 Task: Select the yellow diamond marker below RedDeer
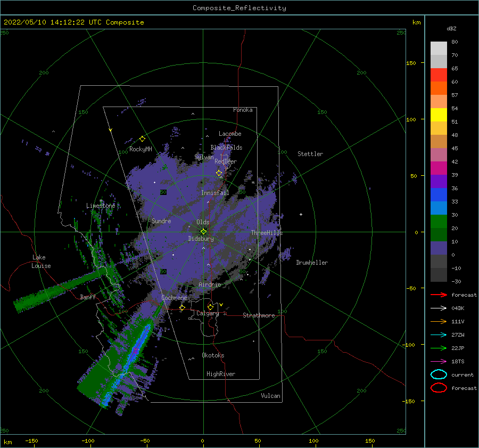click(219, 173)
